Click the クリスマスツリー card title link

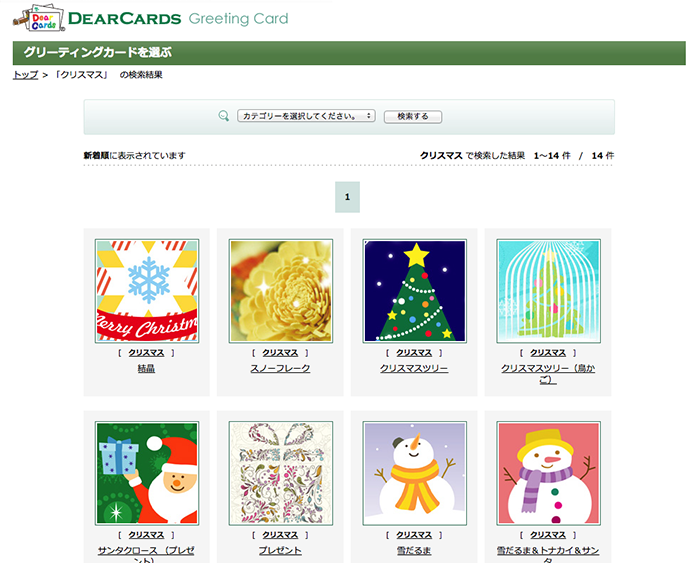(x=414, y=369)
